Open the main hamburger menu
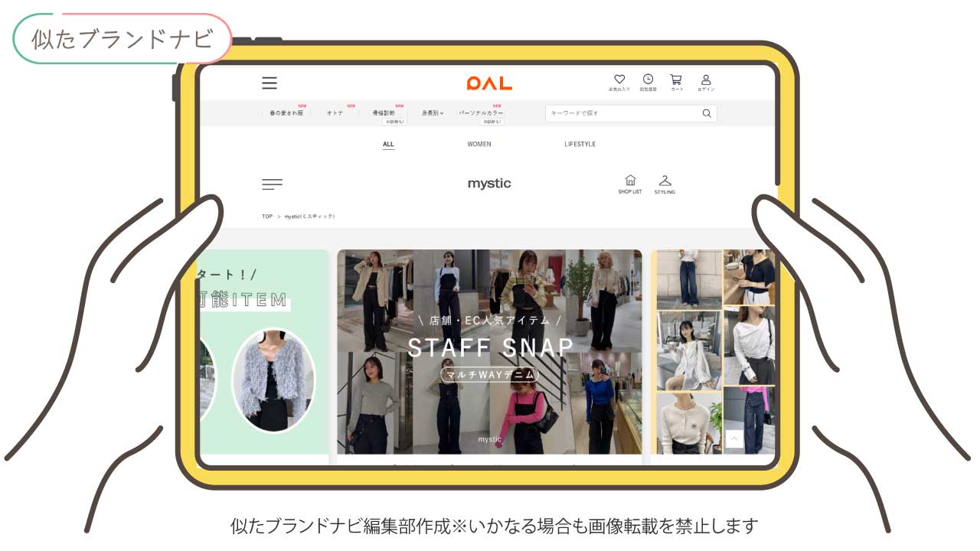Image resolution: width=980 pixels, height=551 pixels. 269,83
